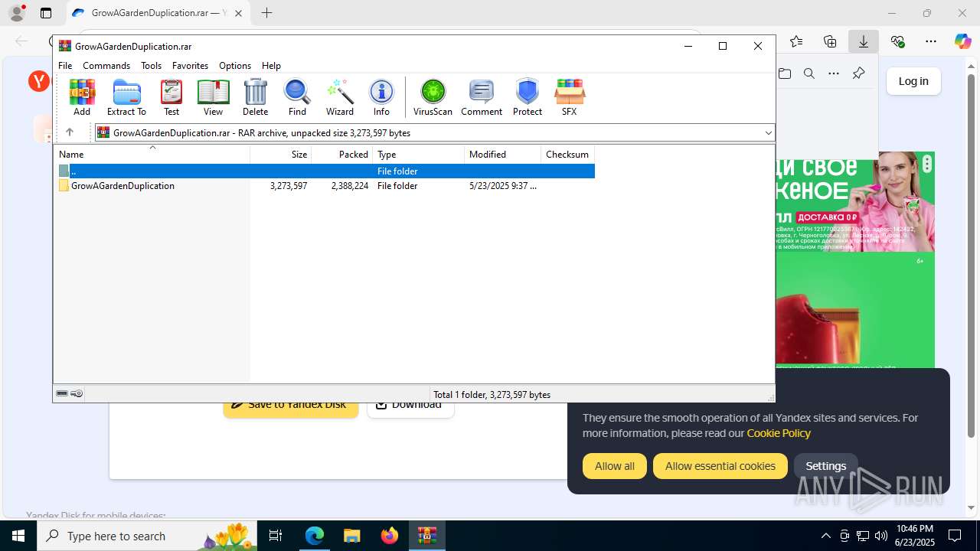Open the View toolbar icon
The height and width of the screenshot is (551, 980).
click(x=213, y=97)
